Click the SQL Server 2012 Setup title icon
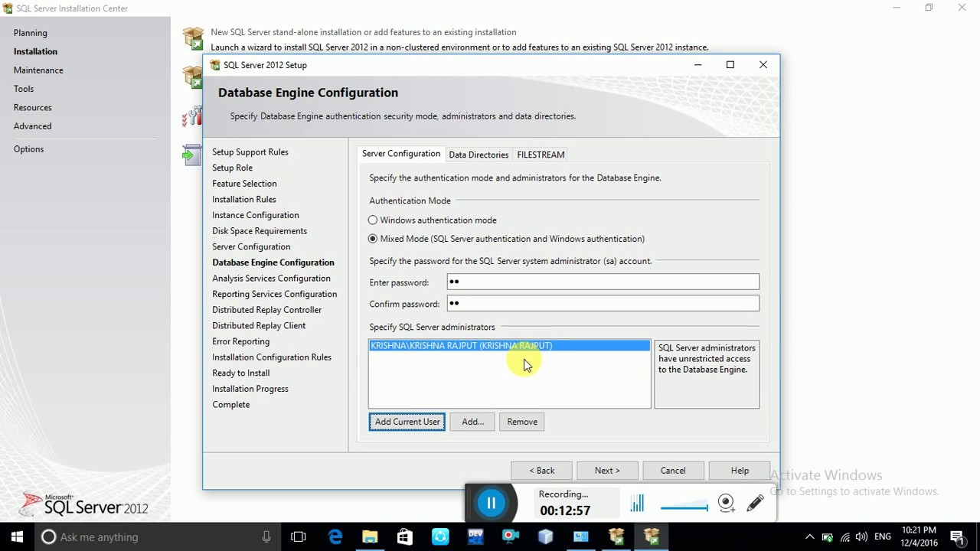The height and width of the screenshot is (551, 980). tap(215, 65)
